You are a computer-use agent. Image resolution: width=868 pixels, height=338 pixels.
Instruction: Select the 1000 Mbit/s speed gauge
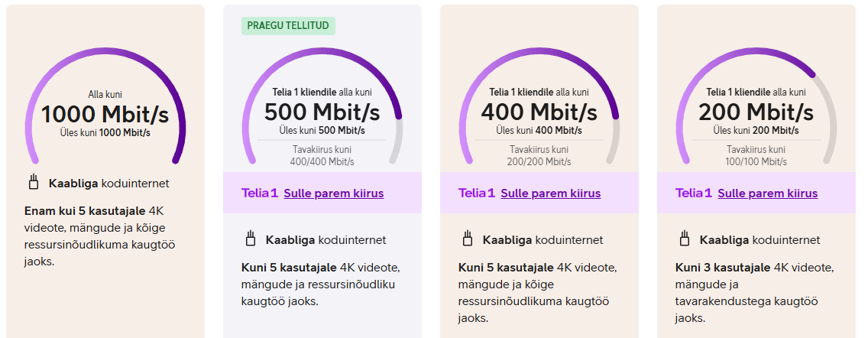click(105, 106)
